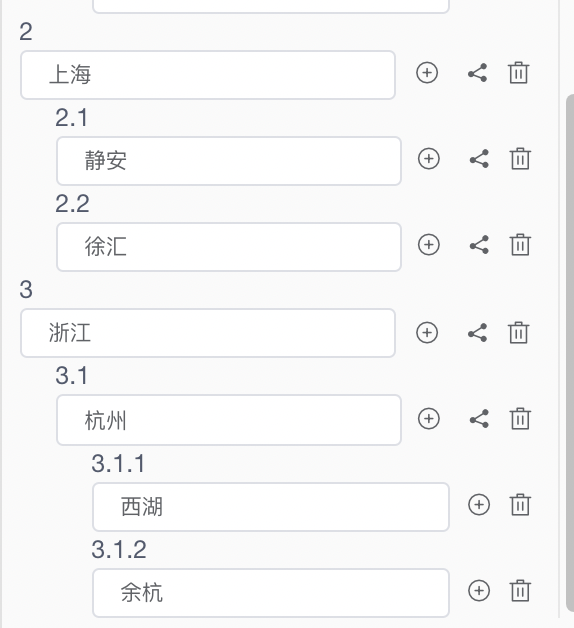This screenshot has width=574, height=628.
Task: Add child under 浙江 with plus icon
Action: point(427,332)
